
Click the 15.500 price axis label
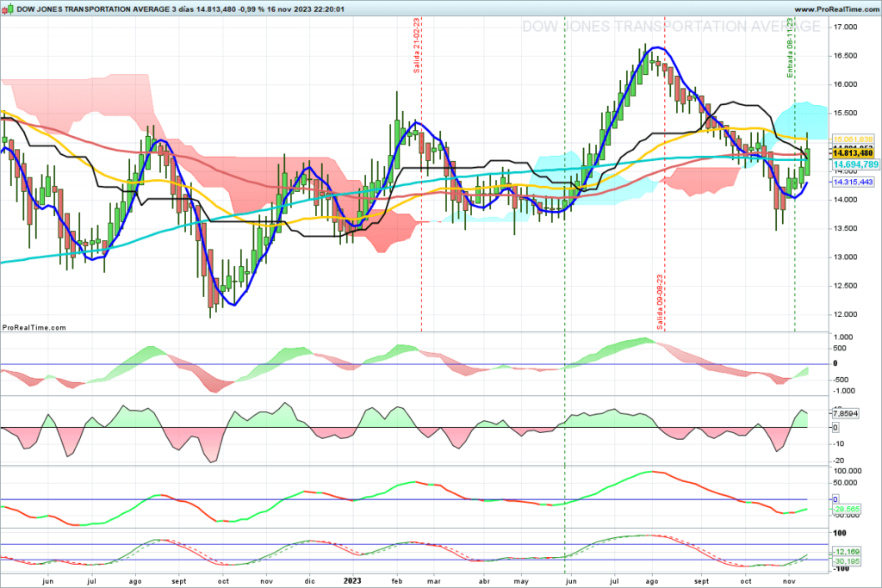pos(846,113)
